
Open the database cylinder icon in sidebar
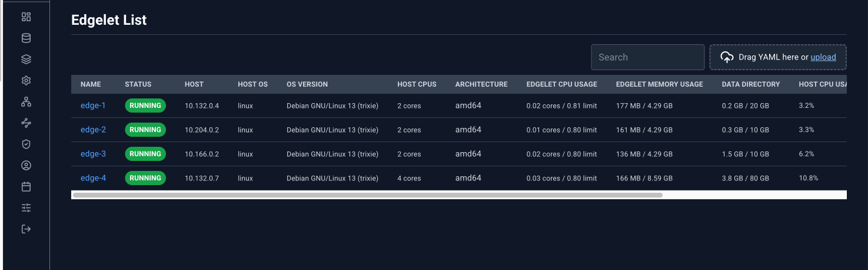click(x=26, y=38)
